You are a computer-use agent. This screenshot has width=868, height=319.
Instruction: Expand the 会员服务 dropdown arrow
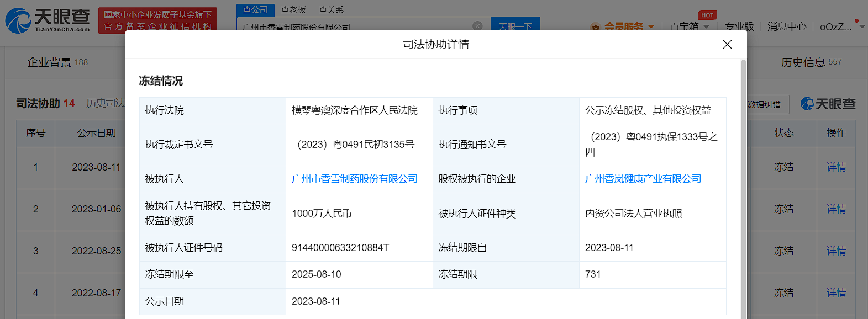coord(651,26)
